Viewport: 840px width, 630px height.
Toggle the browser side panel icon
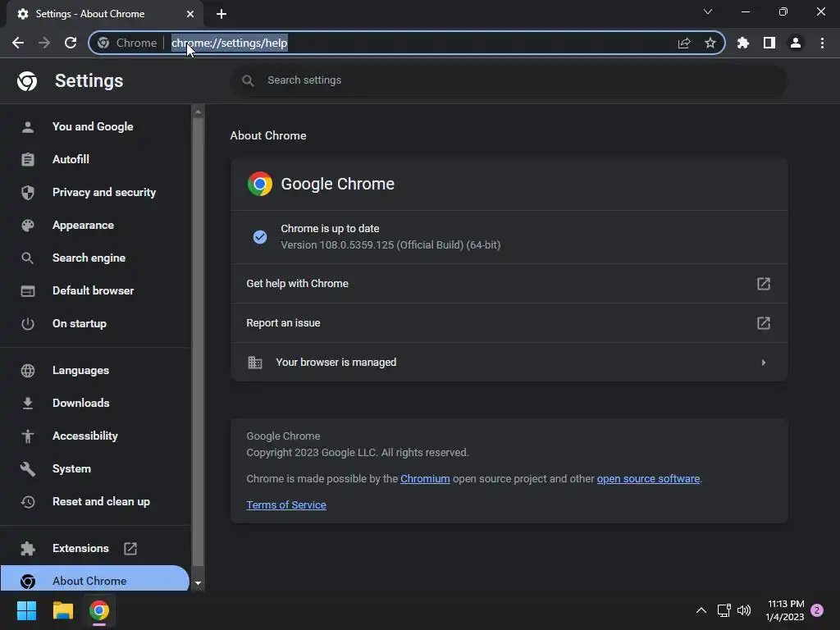click(769, 43)
